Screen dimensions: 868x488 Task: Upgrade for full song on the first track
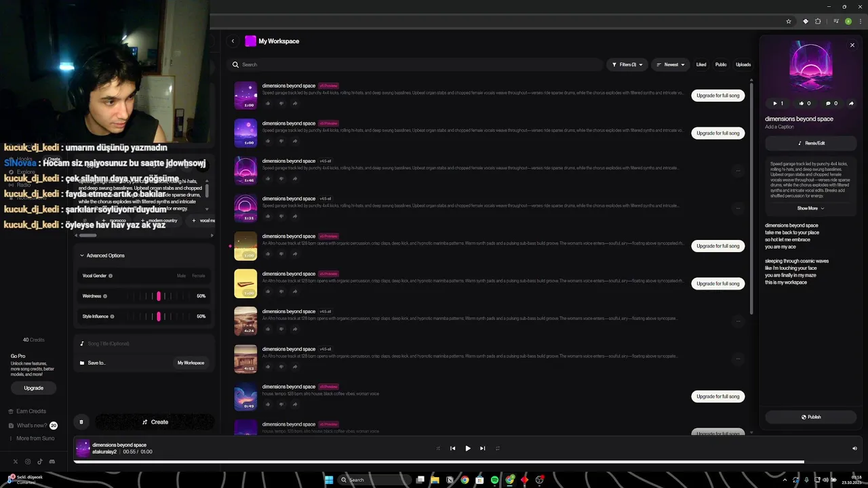718,96
